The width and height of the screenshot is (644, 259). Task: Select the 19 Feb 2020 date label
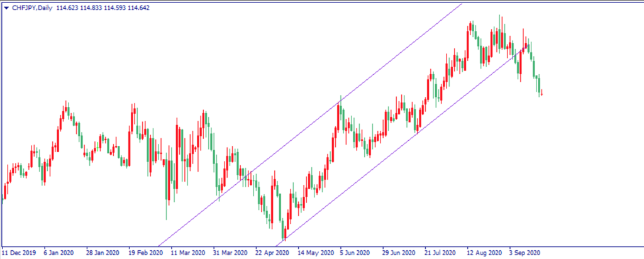tap(145, 253)
